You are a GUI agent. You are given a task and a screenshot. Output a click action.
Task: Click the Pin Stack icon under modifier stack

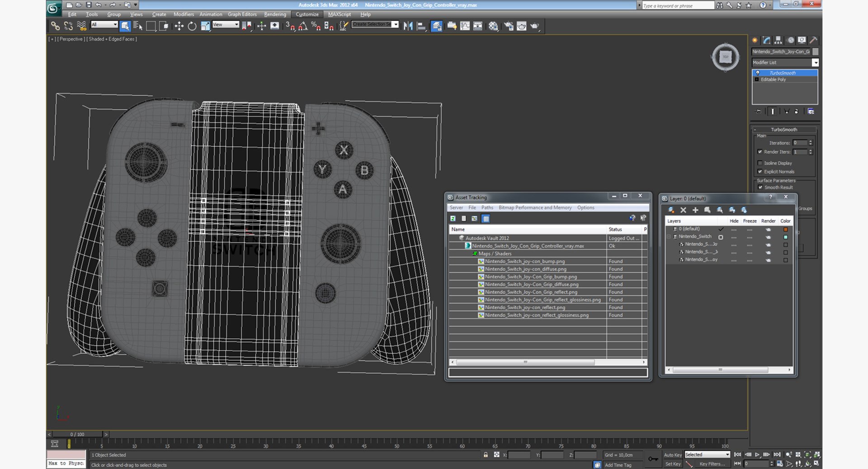pyautogui.click(x=759, y=111)
